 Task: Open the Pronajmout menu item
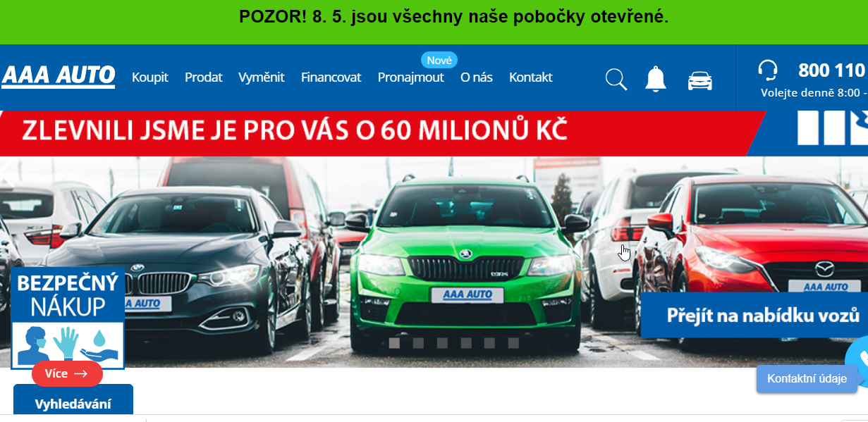click(x=411, y=77)
